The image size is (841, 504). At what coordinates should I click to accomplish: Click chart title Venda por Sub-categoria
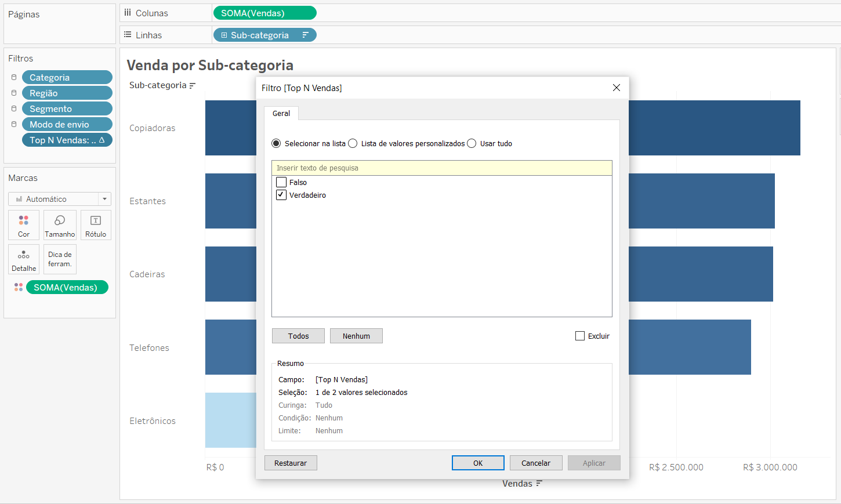(x=210, y=65)
